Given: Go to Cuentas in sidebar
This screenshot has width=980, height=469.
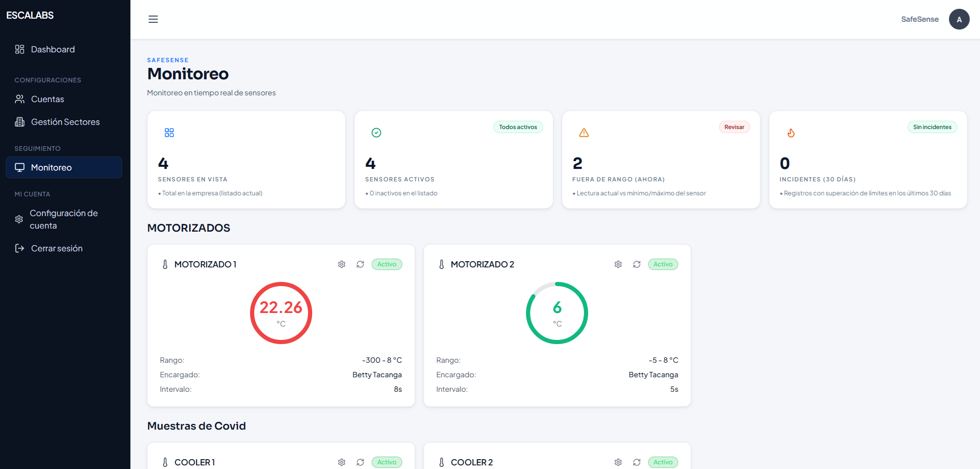Looking at the screenshot, I should pyautogui.click(x=64, y=99).
